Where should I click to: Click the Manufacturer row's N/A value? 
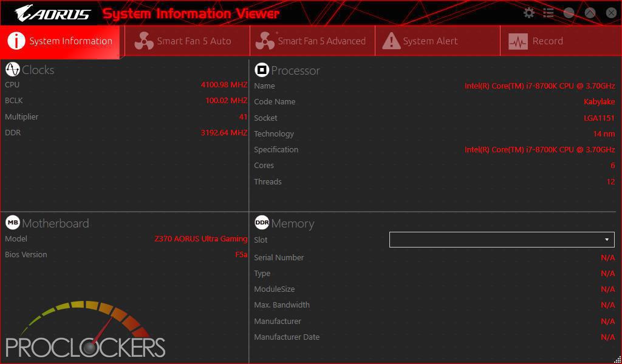click(607, 321)
